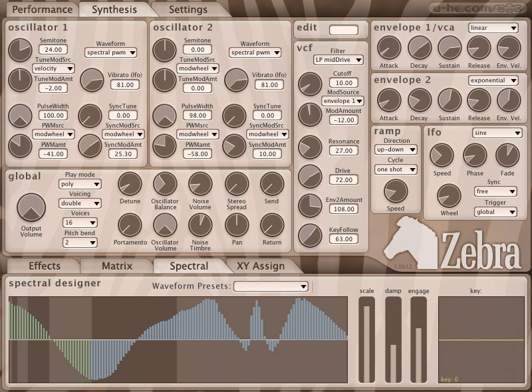532x392 pixels.
Task: Switch to the Performance tab
Action: coord(42,9)
